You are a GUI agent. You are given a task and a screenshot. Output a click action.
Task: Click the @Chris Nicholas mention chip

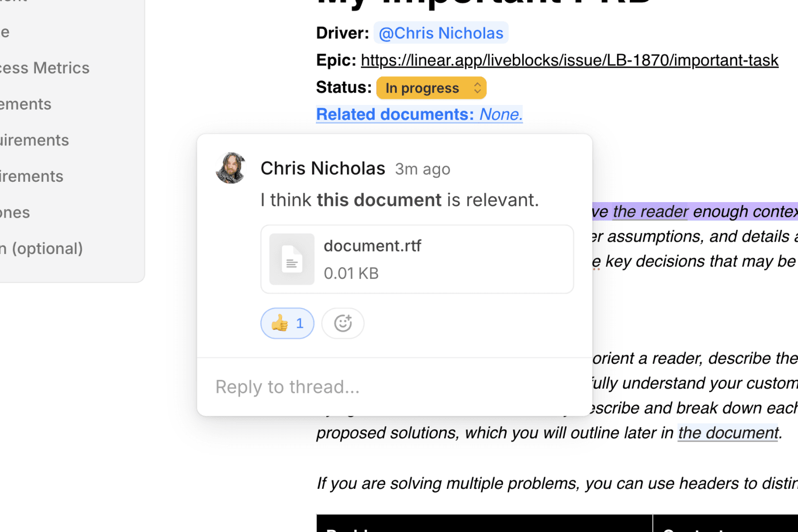tap(441, 33)
